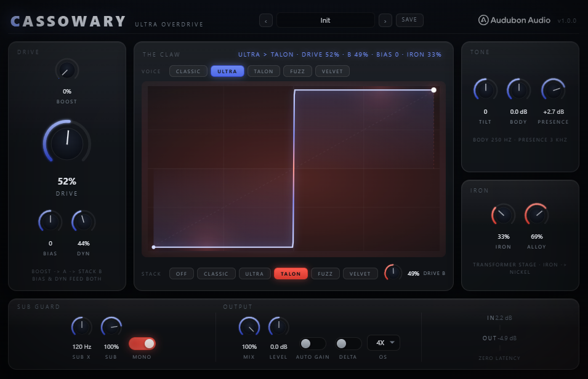
Task: Click the Level knob
Action: coord(279,327)
